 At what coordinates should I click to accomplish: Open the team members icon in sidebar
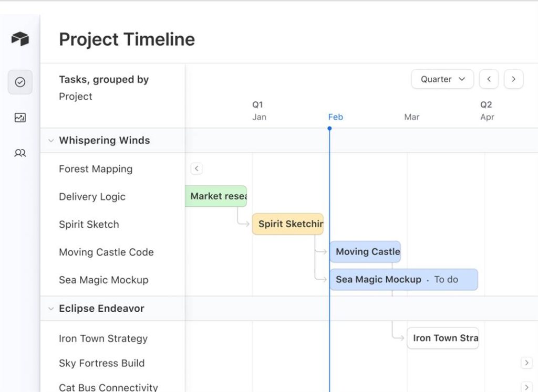point(19,153)
